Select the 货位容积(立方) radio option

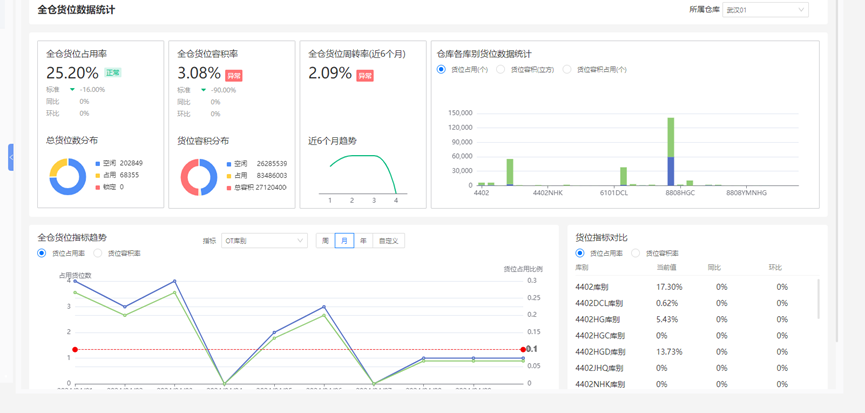[501, 70]
